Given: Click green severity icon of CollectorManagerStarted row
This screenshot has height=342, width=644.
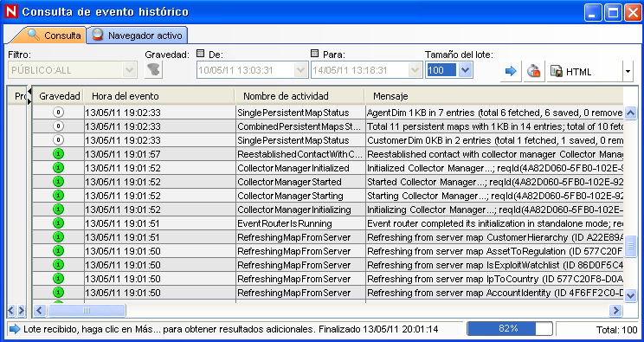Looking at the screenshot, I should pyautogui.click(x=58, y=182).
